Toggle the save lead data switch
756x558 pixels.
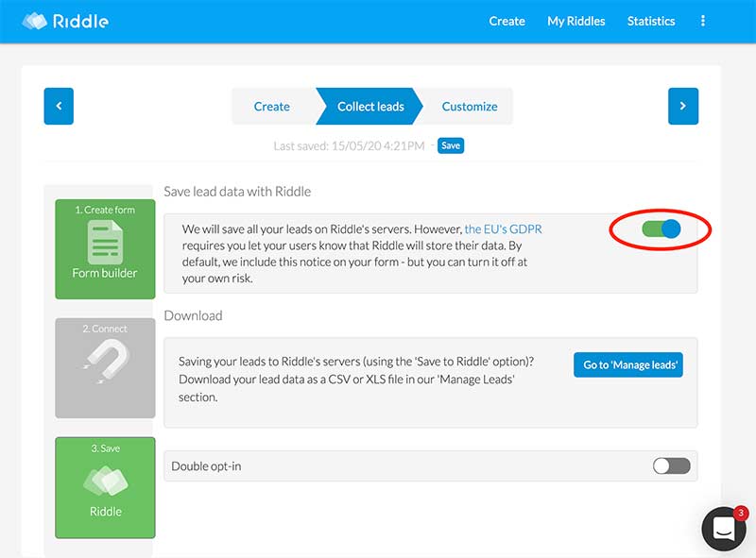661,228
